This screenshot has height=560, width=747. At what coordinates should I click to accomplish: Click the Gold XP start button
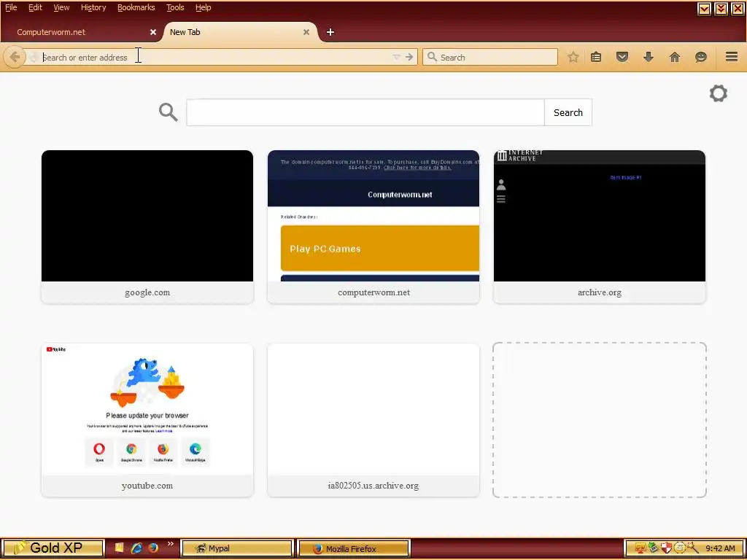53,548
